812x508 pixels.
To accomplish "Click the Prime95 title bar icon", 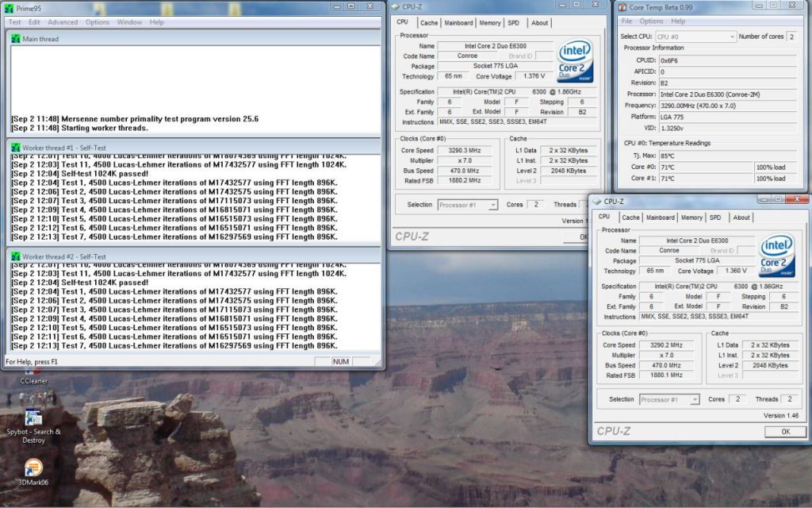I will 9,8.
